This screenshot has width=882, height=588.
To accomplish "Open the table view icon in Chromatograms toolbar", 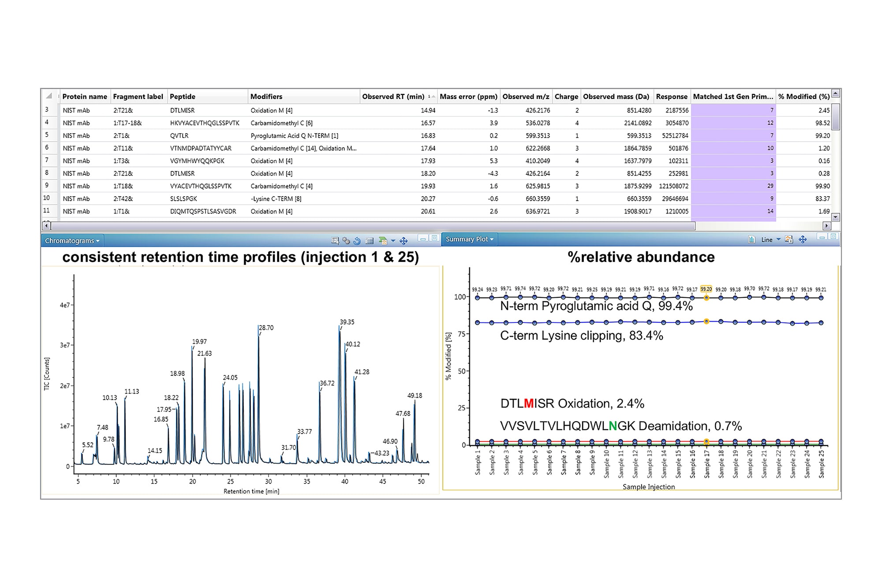I will [x=369, y=240].
